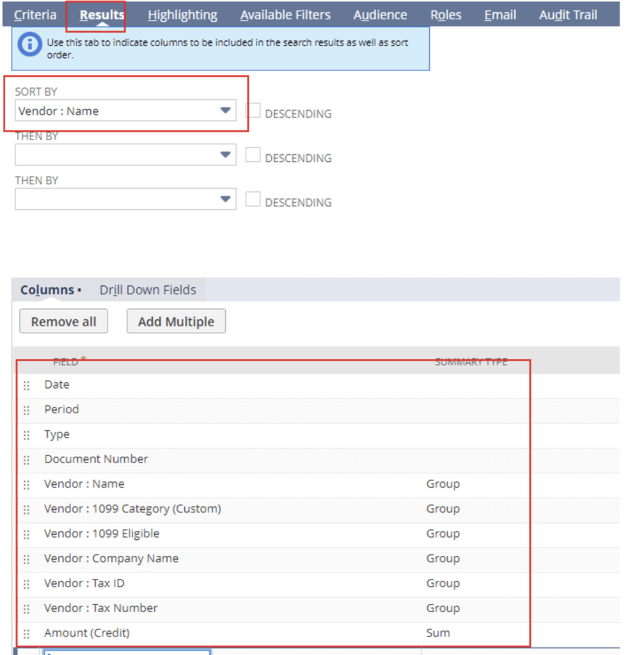This screenshot has height=655, width=644.
Task: Open the Highlighting tab
Action: (182, 15)
